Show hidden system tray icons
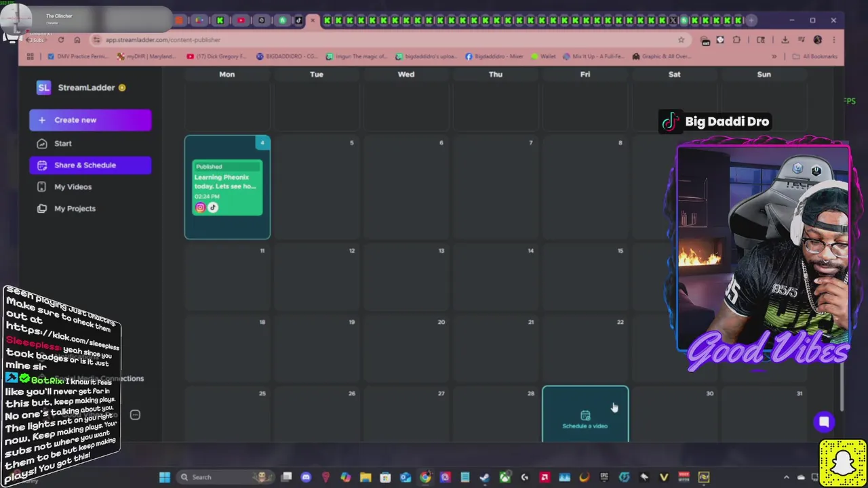The image size is (868, 488). click(x=787, y=477)
